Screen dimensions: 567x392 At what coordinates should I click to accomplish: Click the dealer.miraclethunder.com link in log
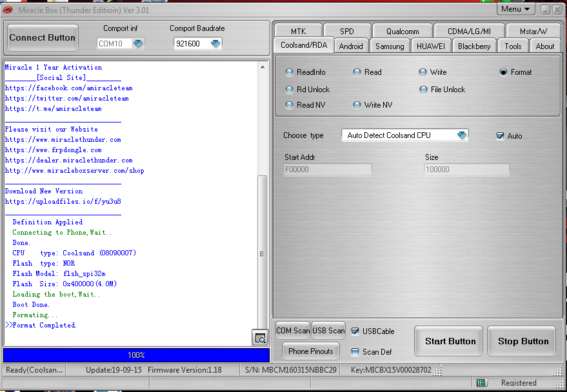click(69, 161)
